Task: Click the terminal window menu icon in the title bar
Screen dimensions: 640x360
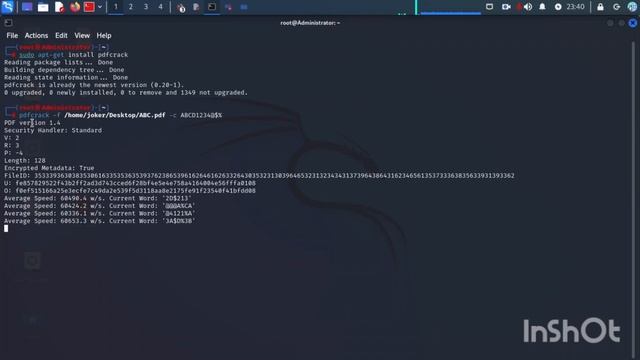Action: point(8,23)
